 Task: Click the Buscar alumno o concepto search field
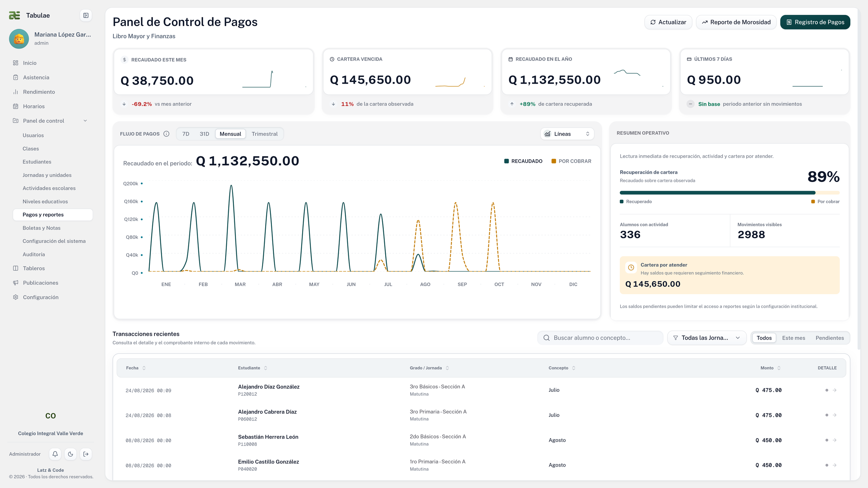coord(600,338)
